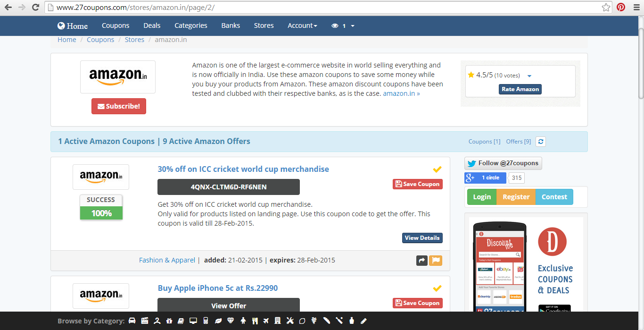Go to Stores breadcrumb link

click(x=134, y=40)
